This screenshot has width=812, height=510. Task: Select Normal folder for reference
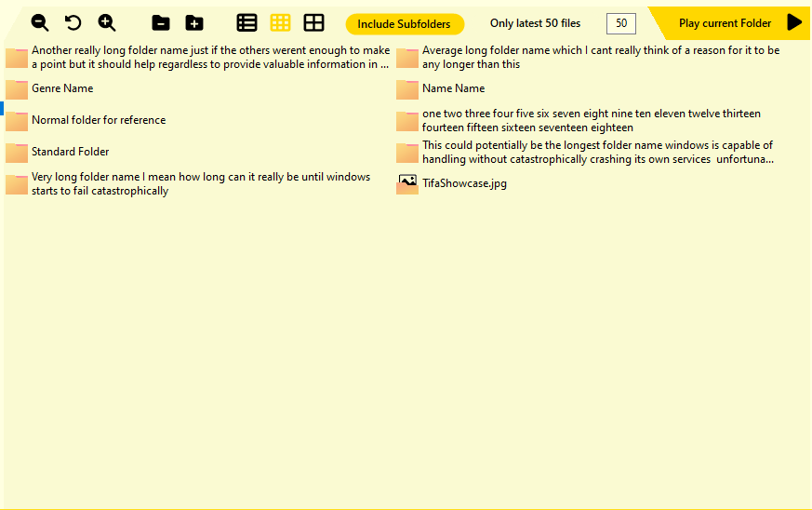99,120
